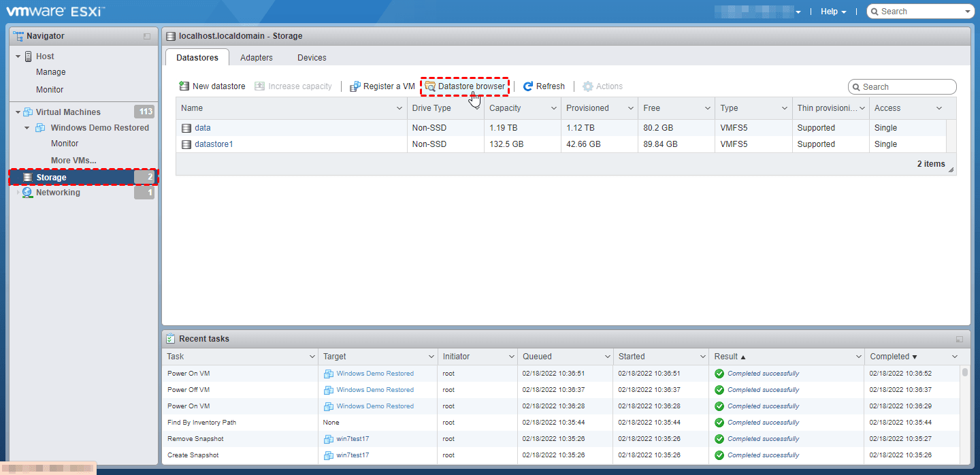Viewport: 980px width, 475px height.
Task: Click More VMs... in Navigator
Action: click(73, 161)
